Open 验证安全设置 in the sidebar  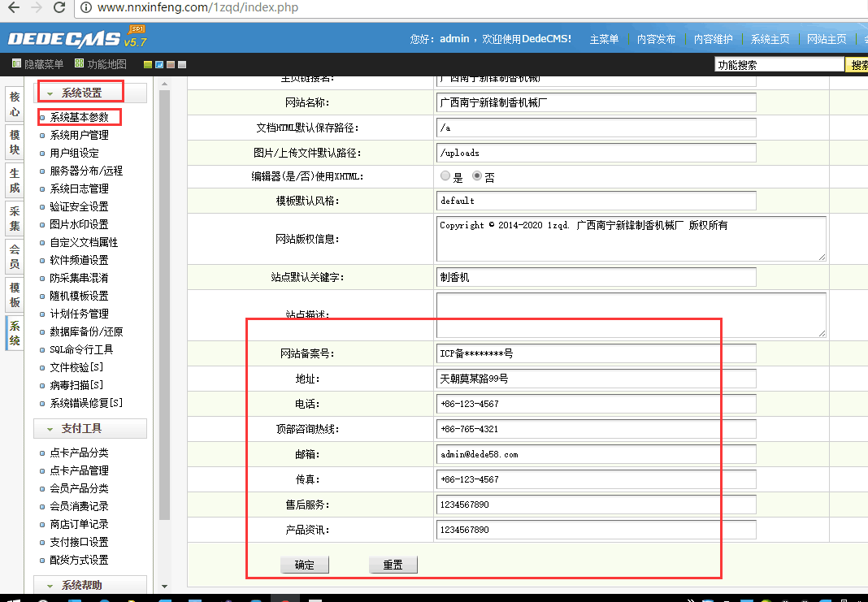click(79, 206)
